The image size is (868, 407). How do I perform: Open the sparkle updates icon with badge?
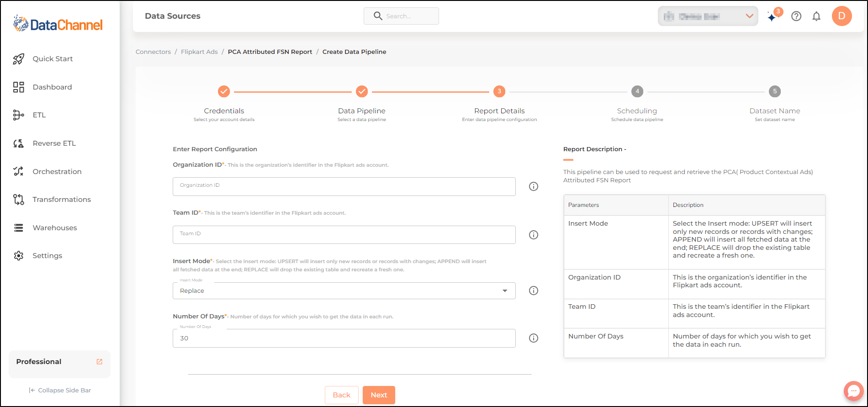(x=775, y=15)
